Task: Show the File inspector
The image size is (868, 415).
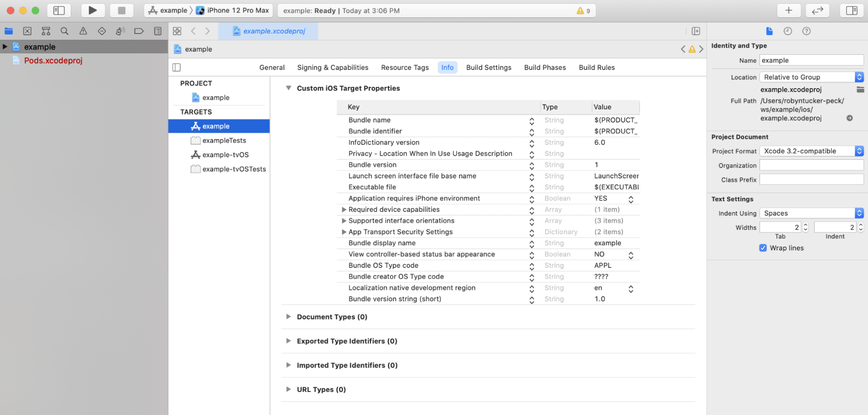Action: [x=769, y=31]
